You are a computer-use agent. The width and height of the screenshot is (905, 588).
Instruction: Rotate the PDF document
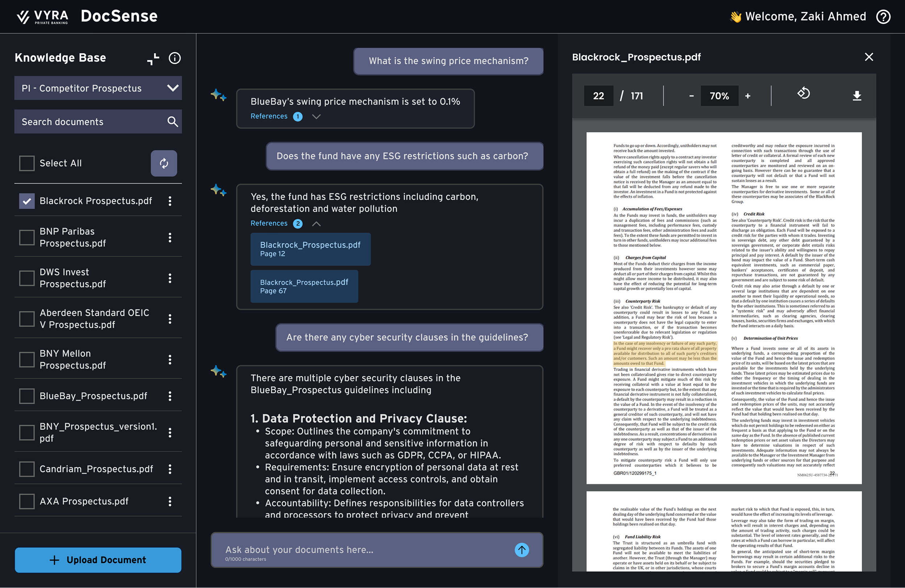(803, 94)
